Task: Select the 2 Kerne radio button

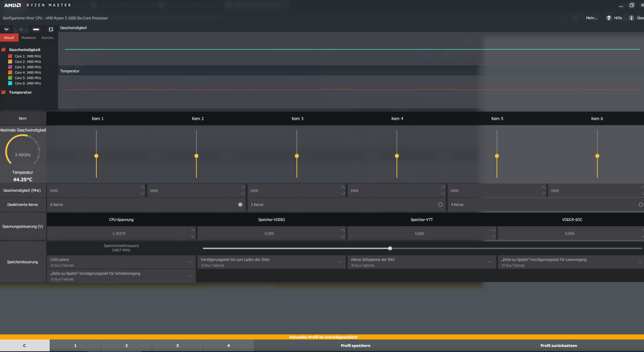Action: (440, 205)
